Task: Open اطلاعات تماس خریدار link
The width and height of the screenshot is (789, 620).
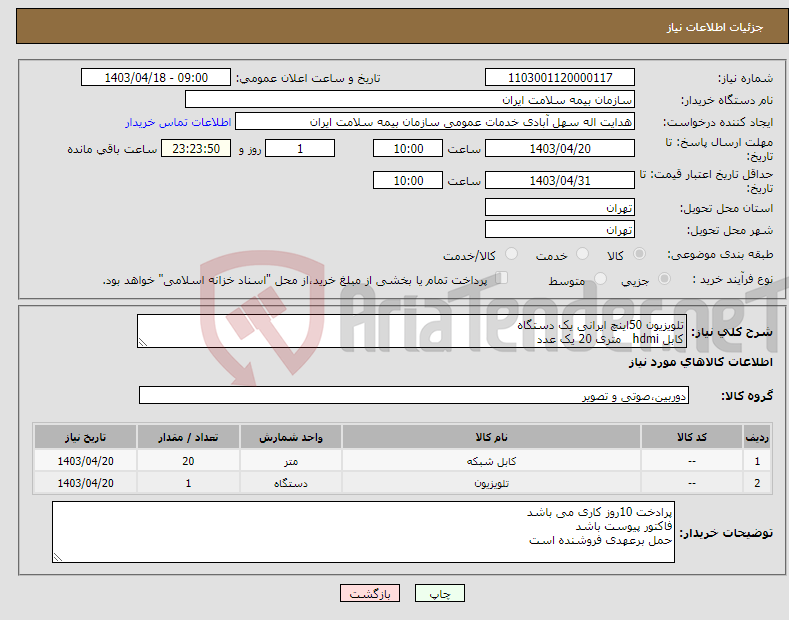Action: click(178, 122)
